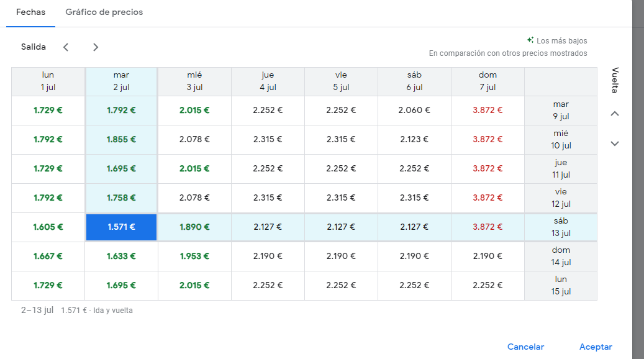The height and width of the screenshot is (359, 644).
Task: Select 2.315 € for 5 jul – 12 jul
Action: [342, 198]
